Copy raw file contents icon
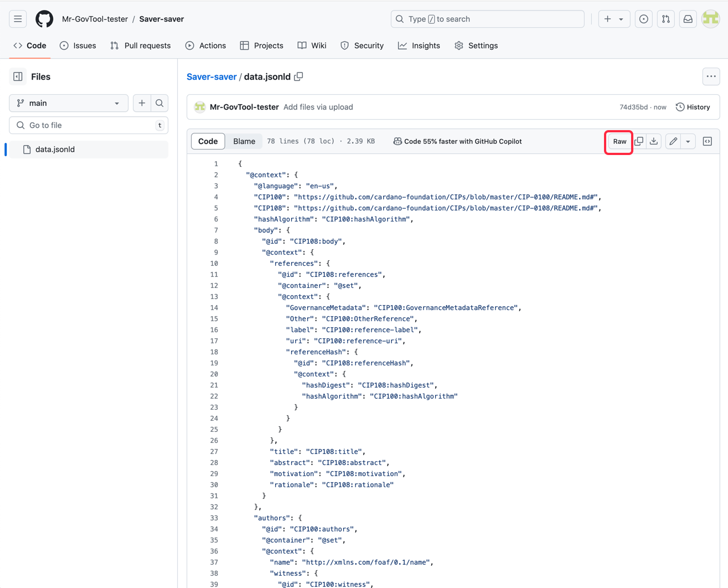 click(x=639, y=141)
